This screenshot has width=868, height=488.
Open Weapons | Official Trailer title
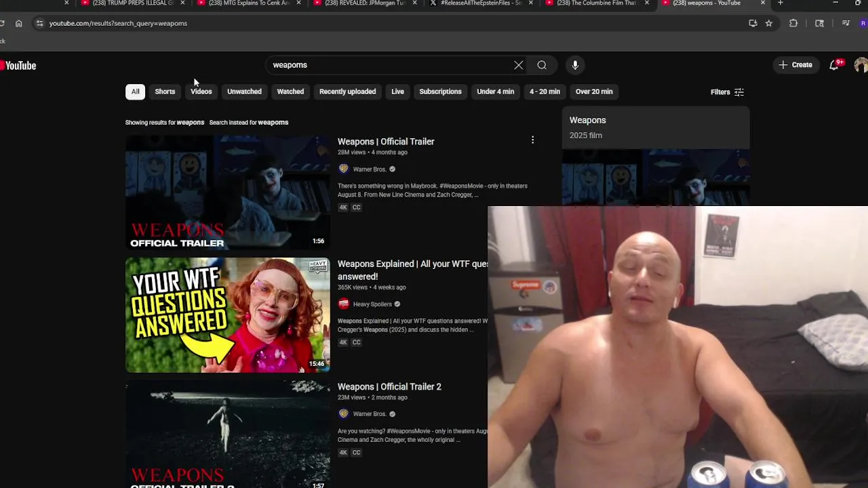coord(386,142)
